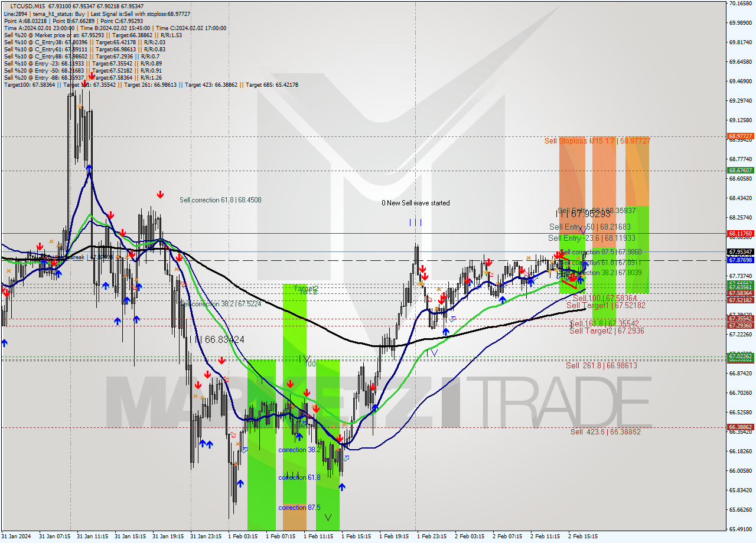Select the '1 Feb 07:15' time axis label
This screenshot has width=756, height=543.
281,537
